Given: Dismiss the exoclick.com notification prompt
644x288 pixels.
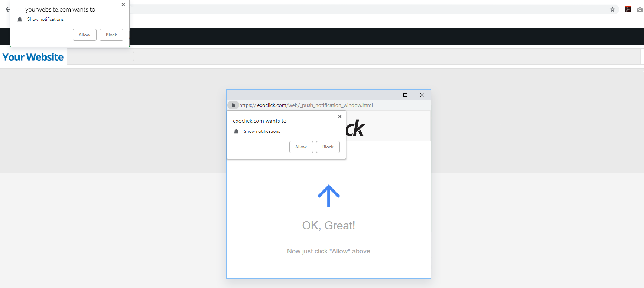Looking at the screenshot, I should click(x=340, y=117).
